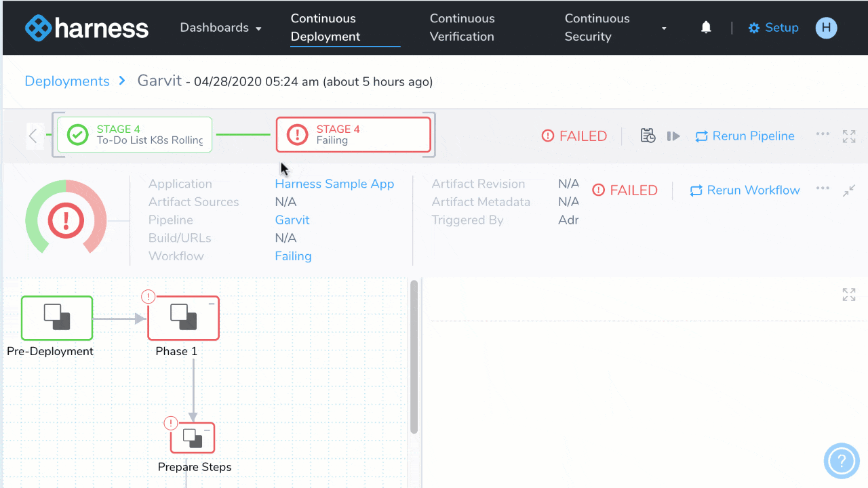This screenshot has height=488, width=868.
Task: Open the Dashboards dropdown menu
Action: point(221,28)
